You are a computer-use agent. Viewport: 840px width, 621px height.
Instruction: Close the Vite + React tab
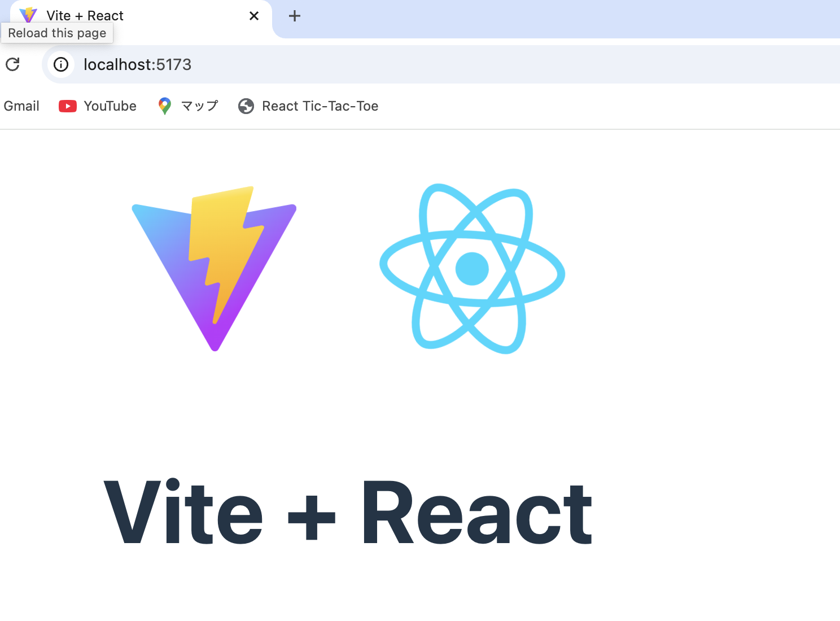tap(253, 16)
